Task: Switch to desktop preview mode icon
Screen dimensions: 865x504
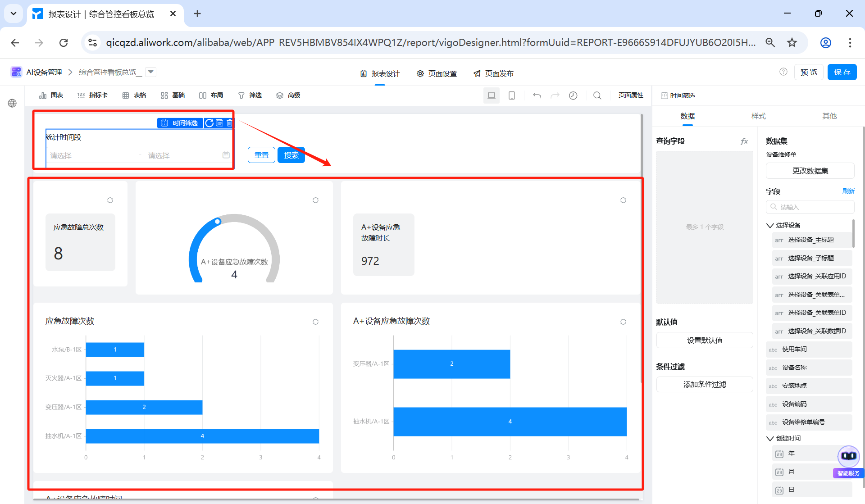Action: coord(492,95)
